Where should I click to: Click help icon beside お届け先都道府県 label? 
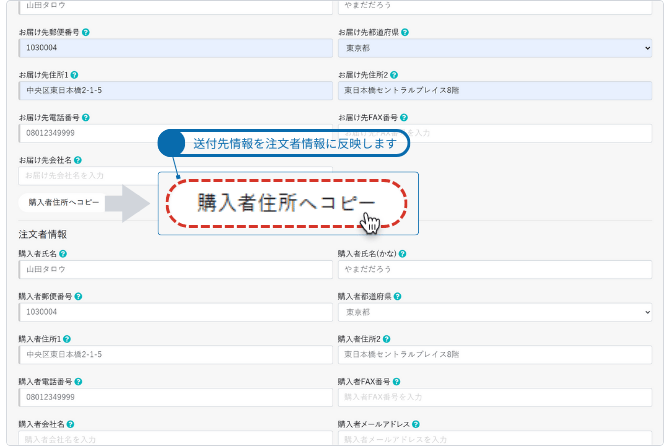(405, 32)
